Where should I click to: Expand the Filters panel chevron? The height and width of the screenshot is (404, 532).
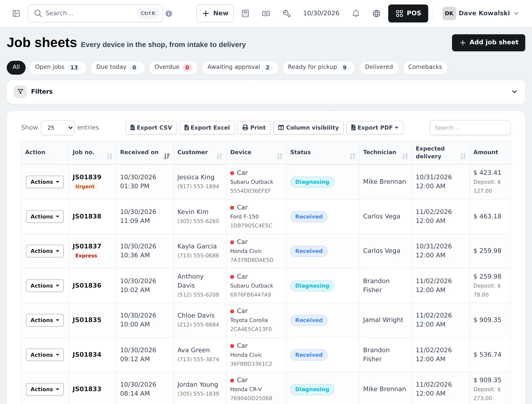[x=514, y=92]
